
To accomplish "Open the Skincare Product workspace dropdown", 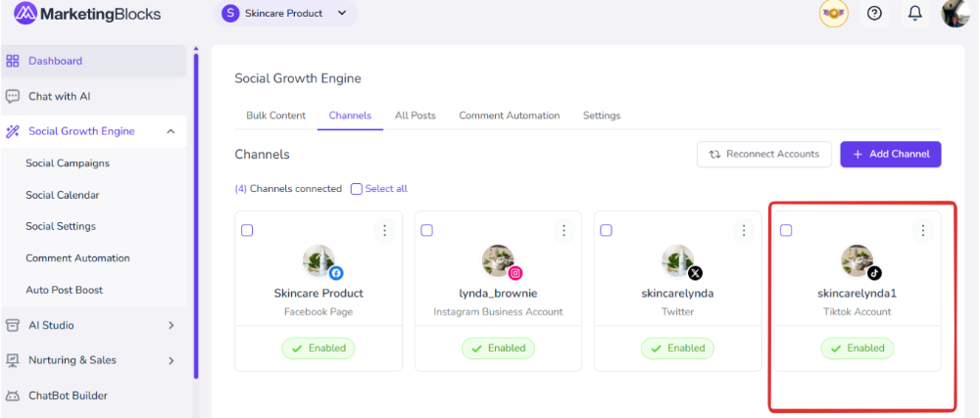I will coord(285,14).
